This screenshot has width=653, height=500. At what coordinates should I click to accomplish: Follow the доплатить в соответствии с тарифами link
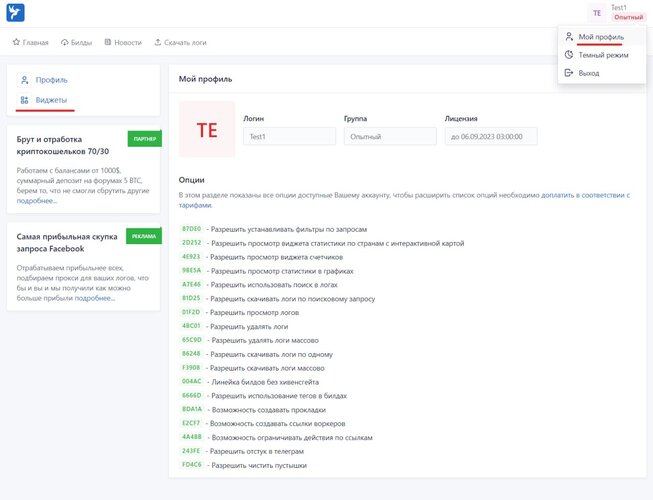585,195
